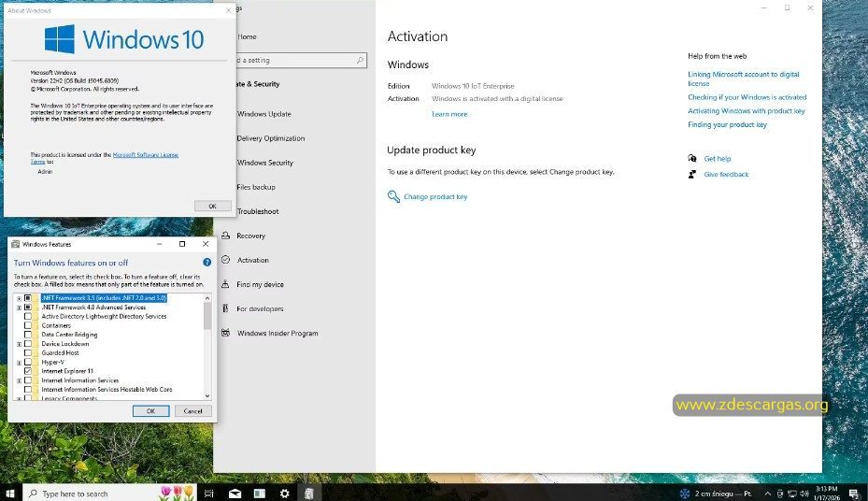Tick the Device Lockdown checkbox
This screenshot has width=868, height=501.
(28, 344)
